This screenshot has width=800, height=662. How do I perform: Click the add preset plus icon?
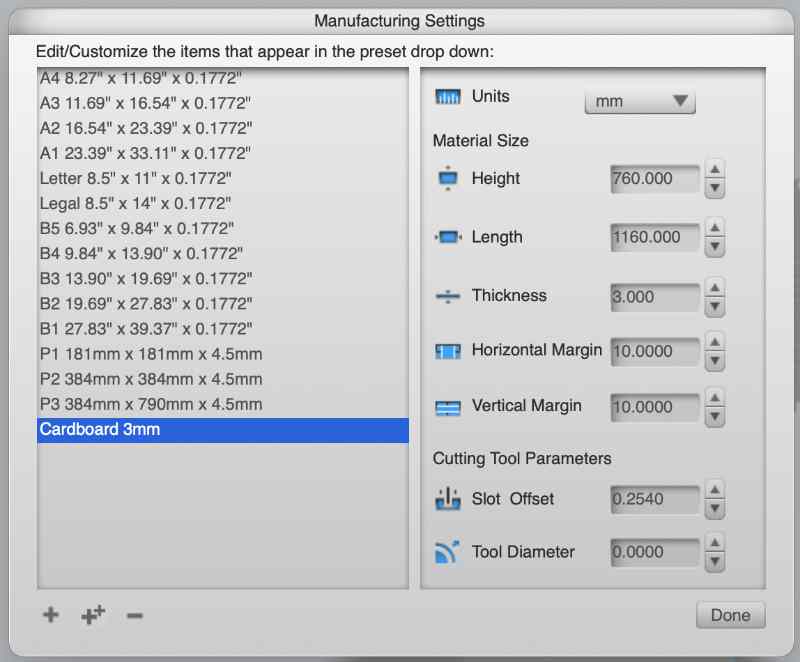click(50, 615)
